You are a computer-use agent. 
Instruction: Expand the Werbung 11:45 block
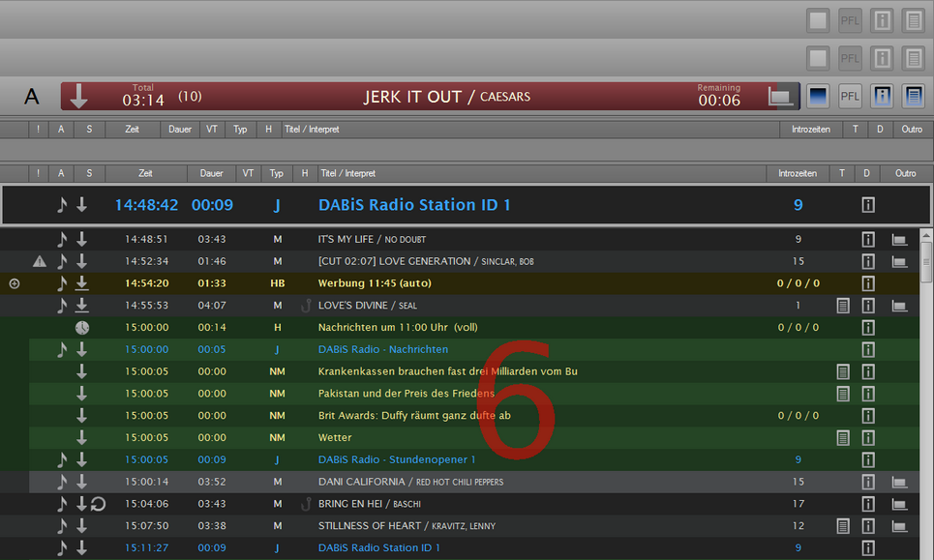point(15,283)
